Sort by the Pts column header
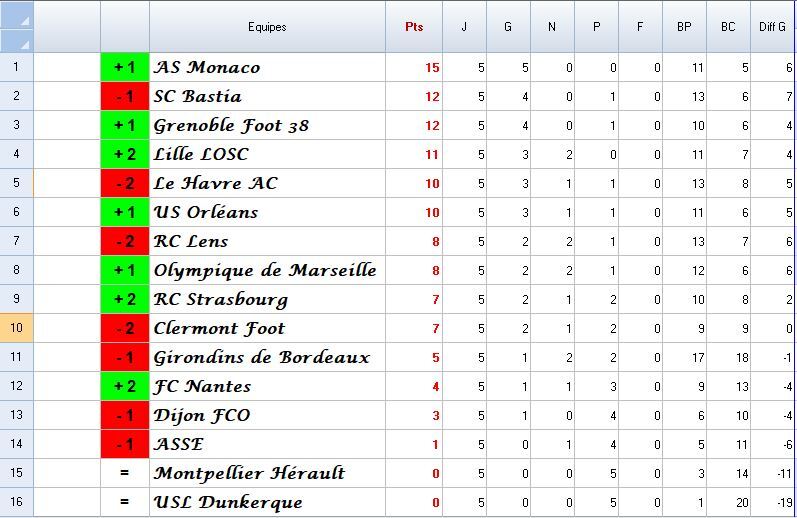 [x=414, y=27]
